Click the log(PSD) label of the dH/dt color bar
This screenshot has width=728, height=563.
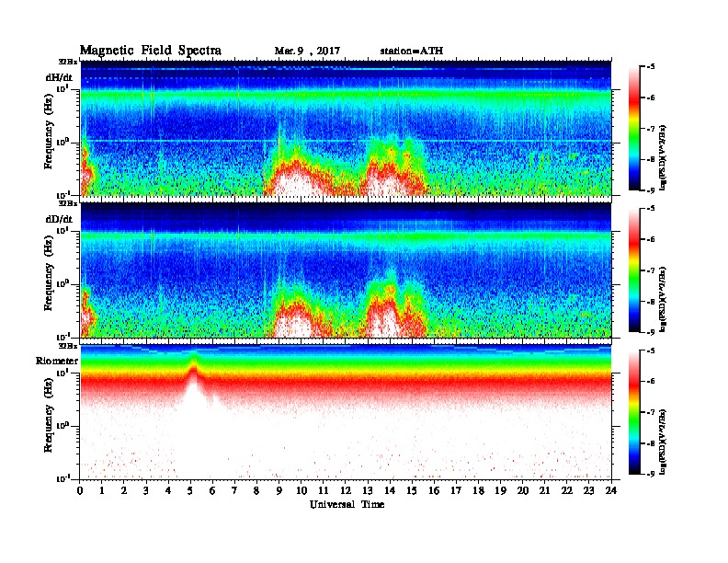pos(664,157)
